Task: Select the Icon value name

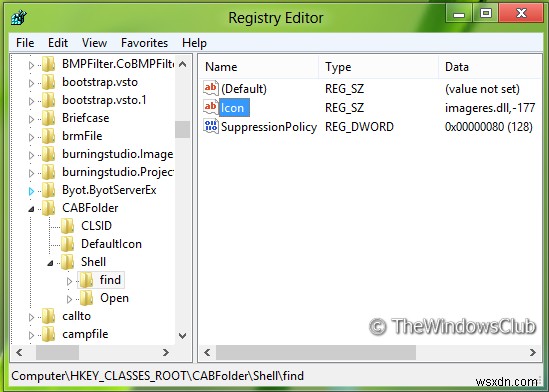Action: (x=234, y=108)
